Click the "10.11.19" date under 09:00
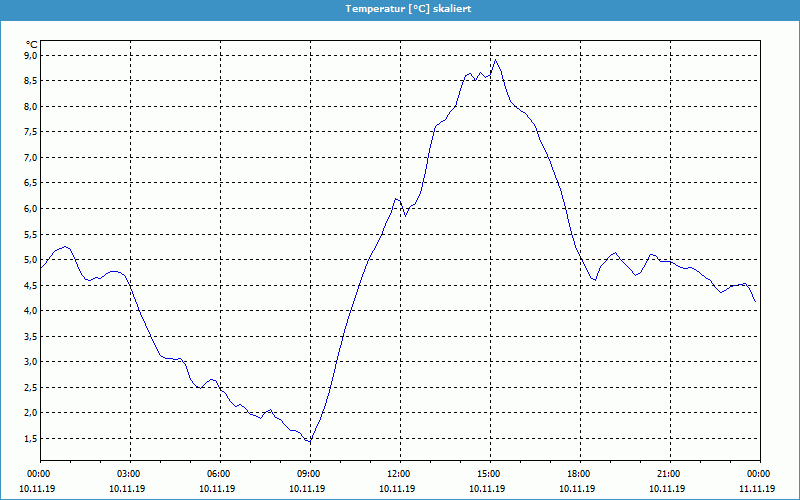Screen dimensions: 800x500 307,488
